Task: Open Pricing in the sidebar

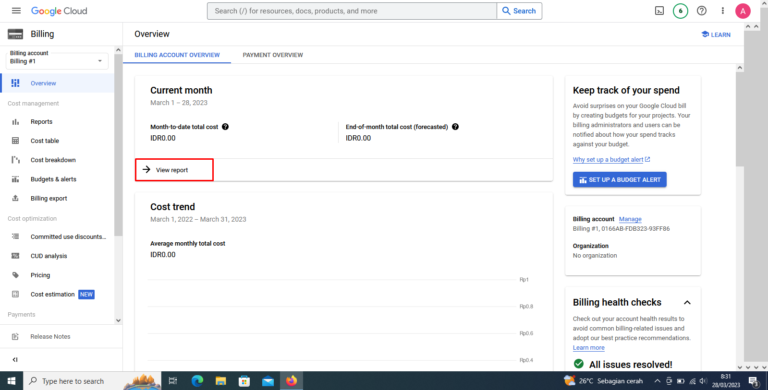Action: (x=57, y=275)
